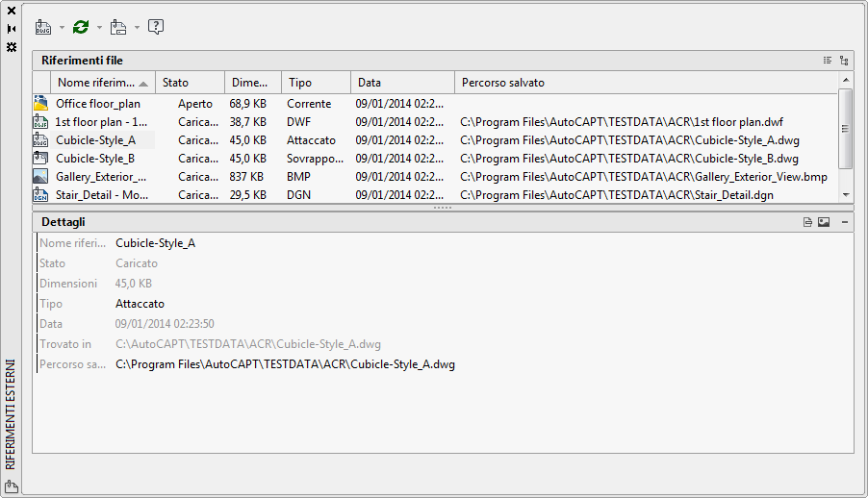Screen dimensions: 868x498
Task: Click the Attach DWG toolbar icon
Action: tap(43, 27)
